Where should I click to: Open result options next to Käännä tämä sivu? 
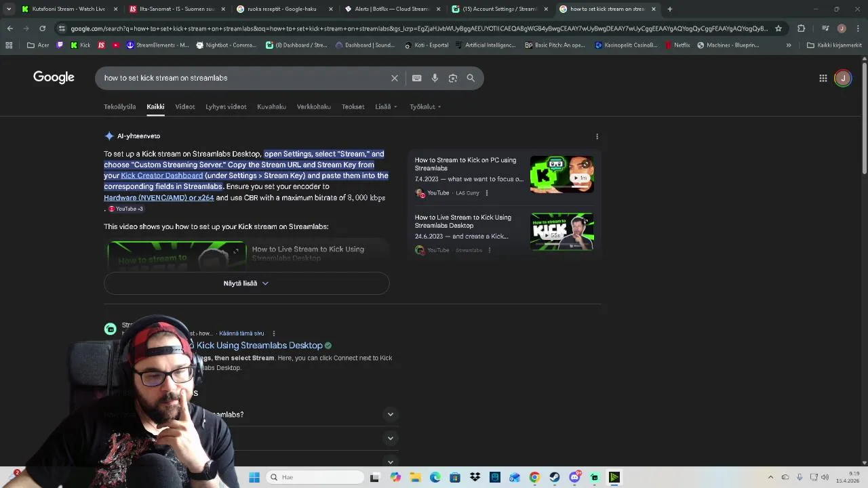click(x=273, y=333)
